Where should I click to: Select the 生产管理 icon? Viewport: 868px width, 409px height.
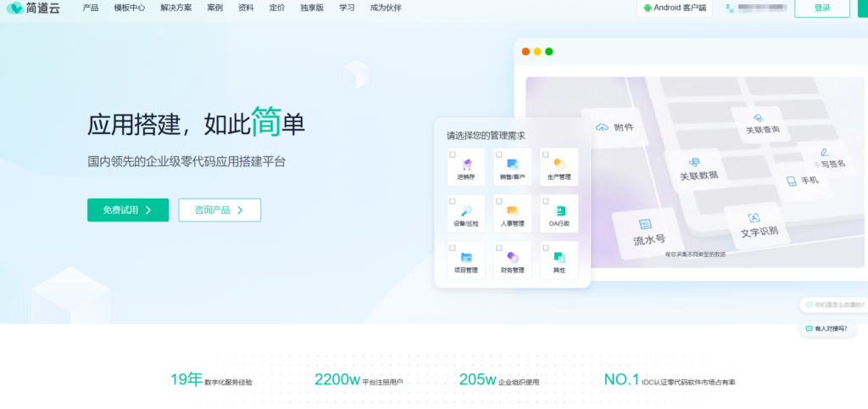[x=559, y=164]
